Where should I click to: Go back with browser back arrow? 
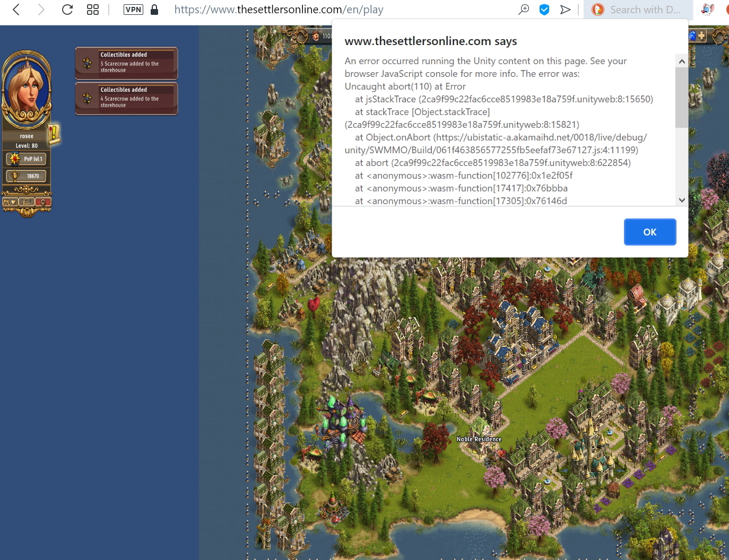(x=16, y=10)
